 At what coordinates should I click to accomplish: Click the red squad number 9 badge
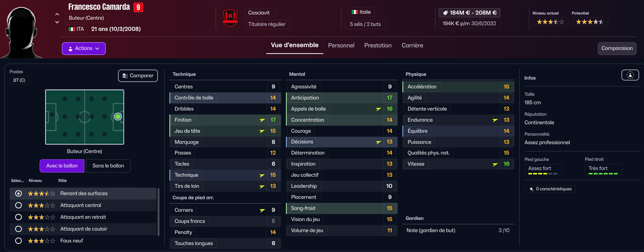138,7
